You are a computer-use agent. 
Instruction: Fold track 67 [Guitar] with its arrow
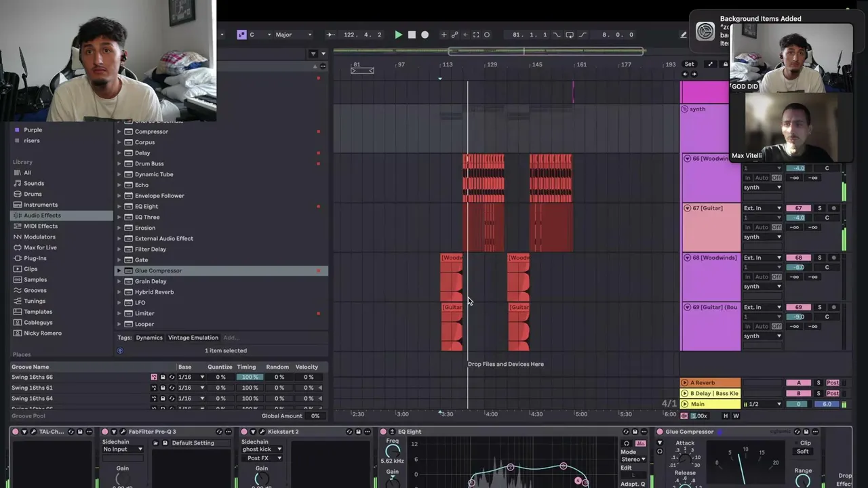[x=687, y=208]
